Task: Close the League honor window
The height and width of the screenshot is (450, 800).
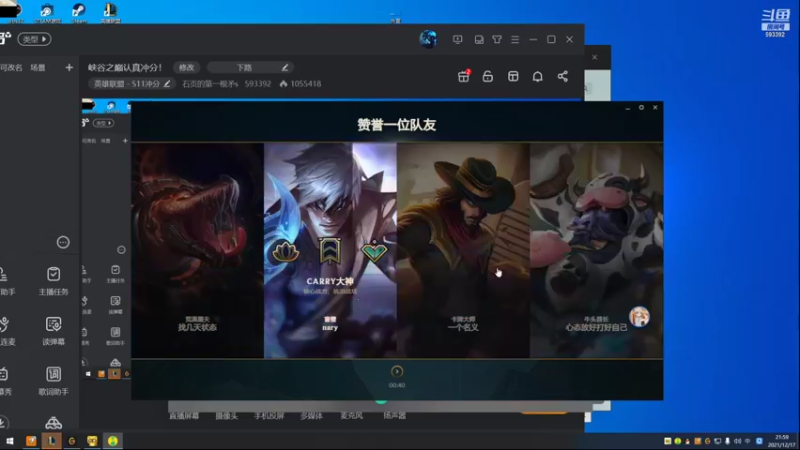Action: (x=655, y=108)
